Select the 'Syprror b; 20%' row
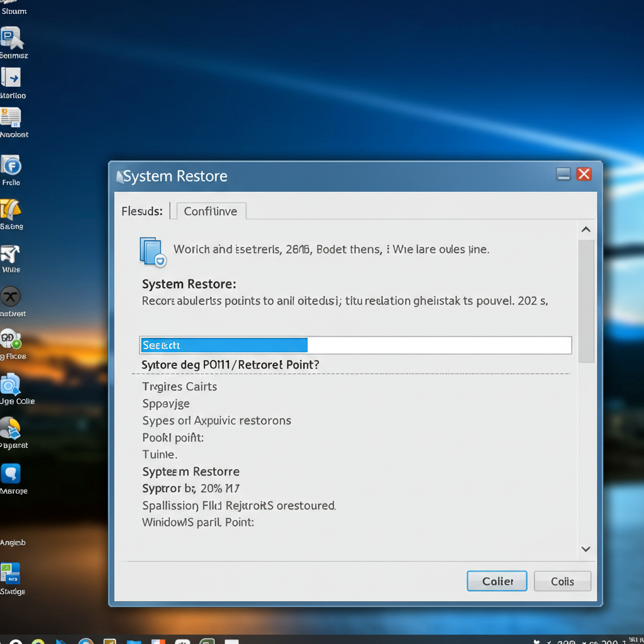Screen dimensions: 644x644 click(x=191, y=488)
